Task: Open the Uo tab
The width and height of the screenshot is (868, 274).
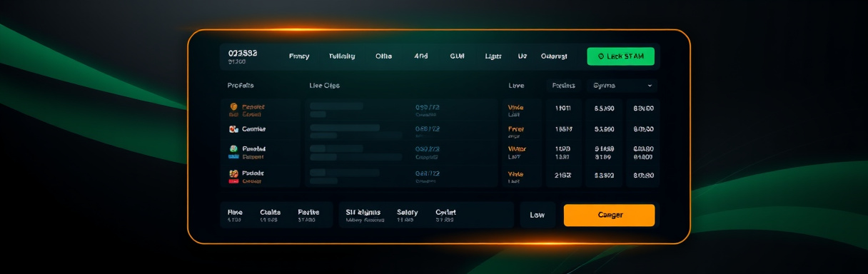Action: click(x=523, y=56)
